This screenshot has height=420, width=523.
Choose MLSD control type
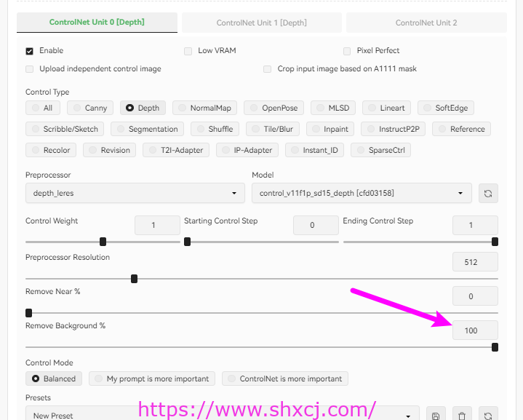pos(333,108)
